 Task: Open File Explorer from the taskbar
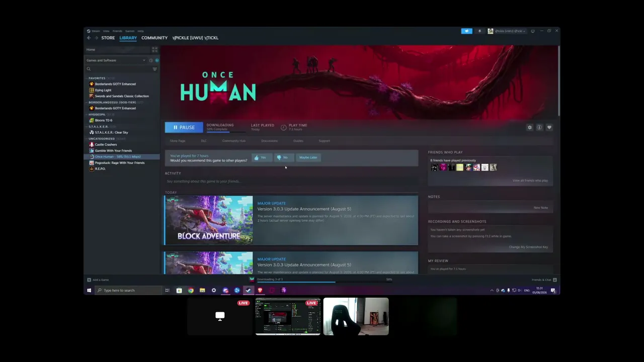pos(202,290)
